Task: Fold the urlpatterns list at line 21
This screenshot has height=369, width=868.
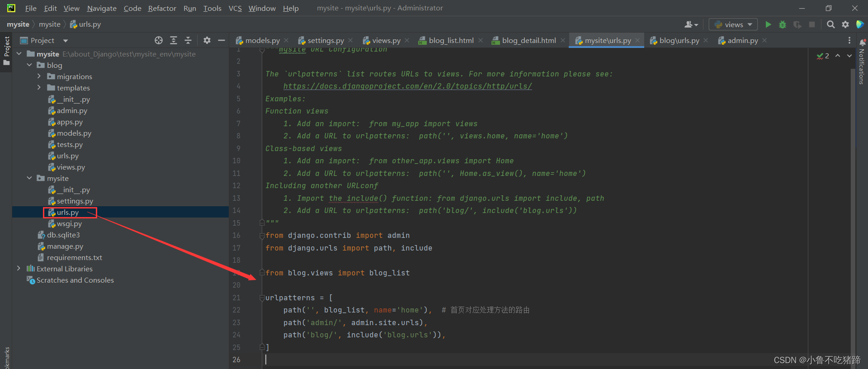Action: pyautogui.click(x=262, y=298)
